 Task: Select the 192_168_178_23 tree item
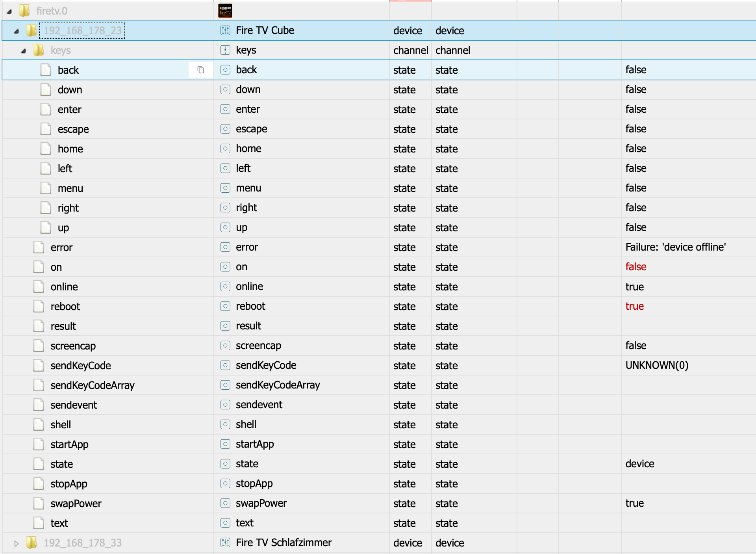tap(83, 31)
